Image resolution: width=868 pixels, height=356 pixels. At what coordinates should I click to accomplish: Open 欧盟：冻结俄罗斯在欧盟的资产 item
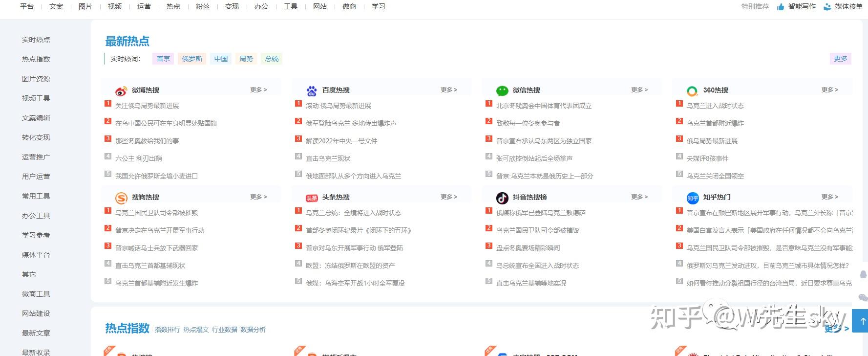click(x=350, y=266)
